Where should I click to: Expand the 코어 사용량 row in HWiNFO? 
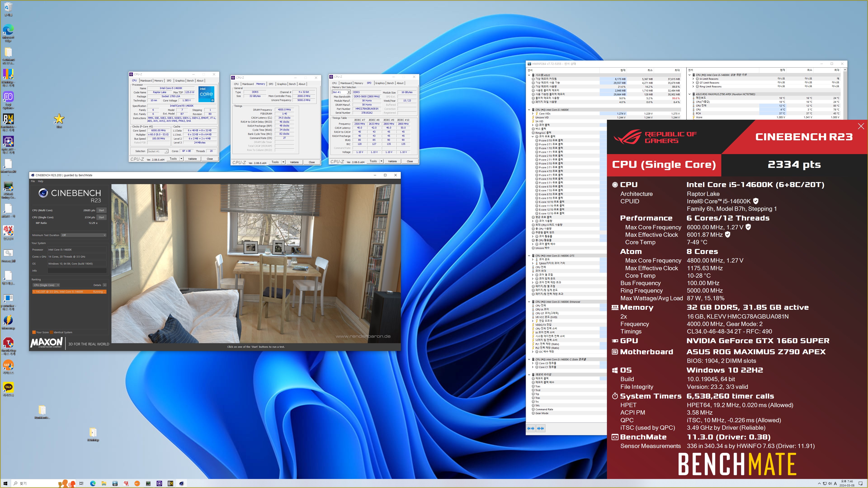(x=533, y=221)
